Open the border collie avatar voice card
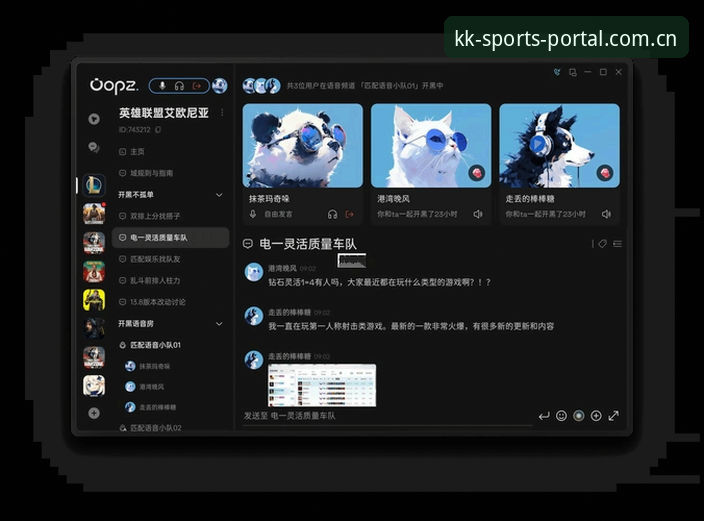 tap(559, 146)
